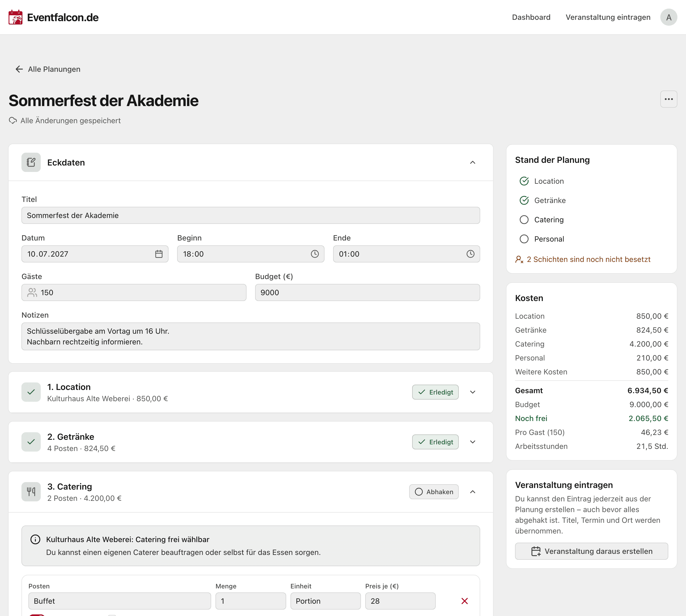Delete the Buffet item with red X
The image size is (686, 616).
pyautogui.click(x=465, y=601)
